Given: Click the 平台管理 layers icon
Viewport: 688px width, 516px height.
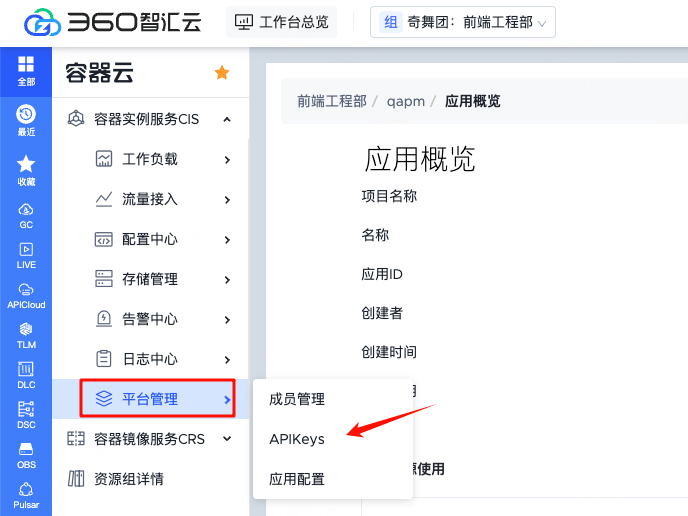Looking at the screenshot, I should point(104,398).
